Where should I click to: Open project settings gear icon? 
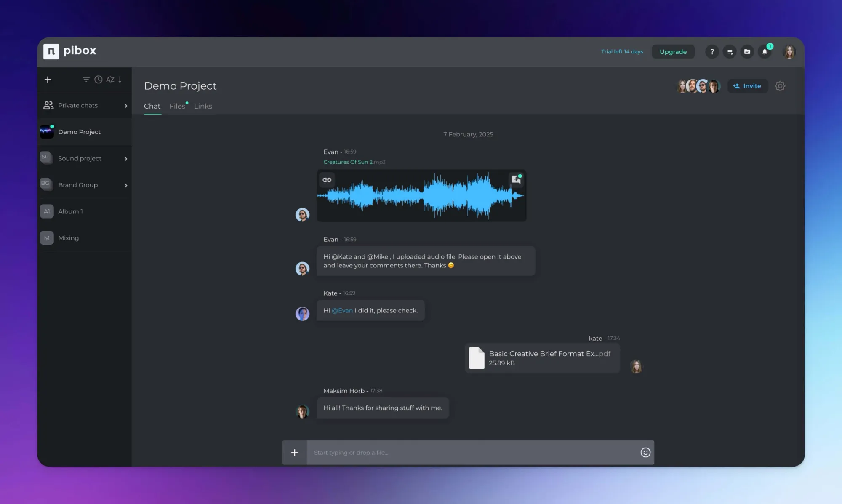(780, 86)
